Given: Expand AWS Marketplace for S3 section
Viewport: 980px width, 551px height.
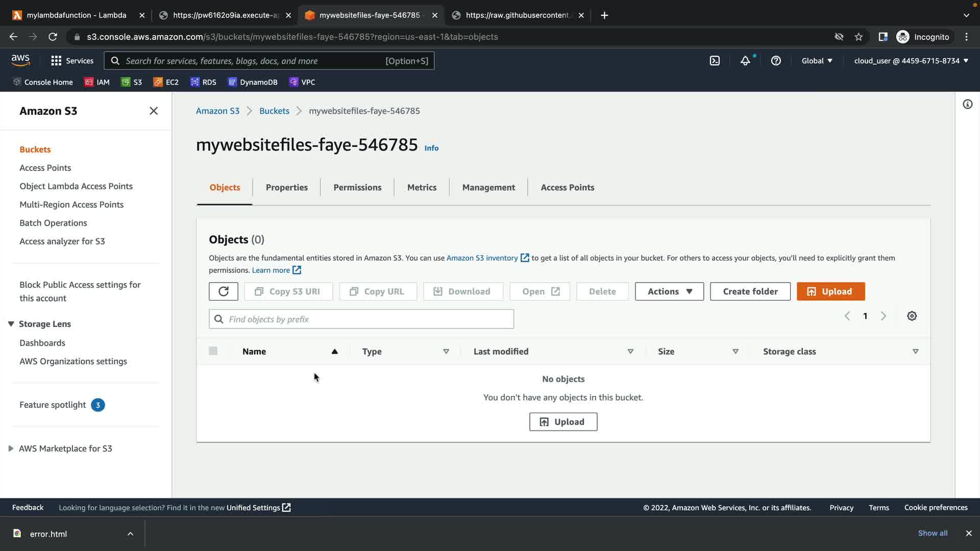Looking at the screenshot, I should (x=11, y=448).
